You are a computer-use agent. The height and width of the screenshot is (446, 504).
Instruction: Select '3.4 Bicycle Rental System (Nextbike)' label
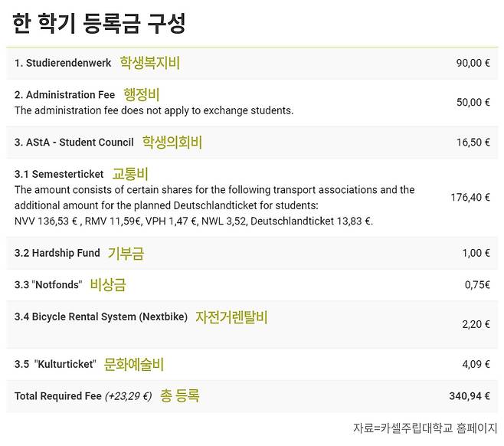click(101, 316)
